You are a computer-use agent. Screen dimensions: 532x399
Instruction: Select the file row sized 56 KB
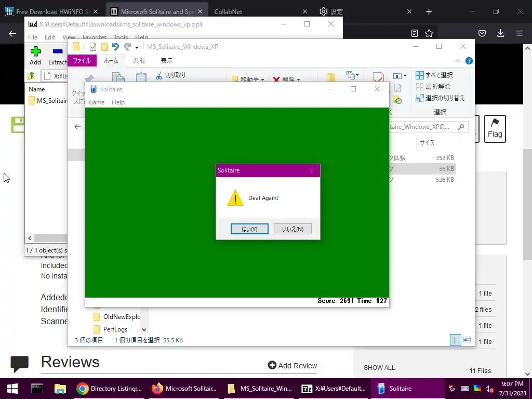(421, 169)
